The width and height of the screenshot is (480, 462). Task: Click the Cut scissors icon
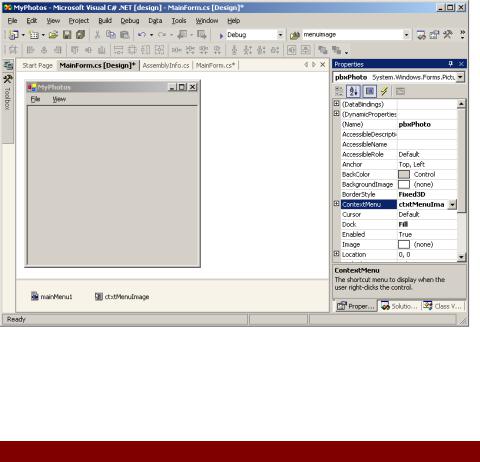coord(97,35)
